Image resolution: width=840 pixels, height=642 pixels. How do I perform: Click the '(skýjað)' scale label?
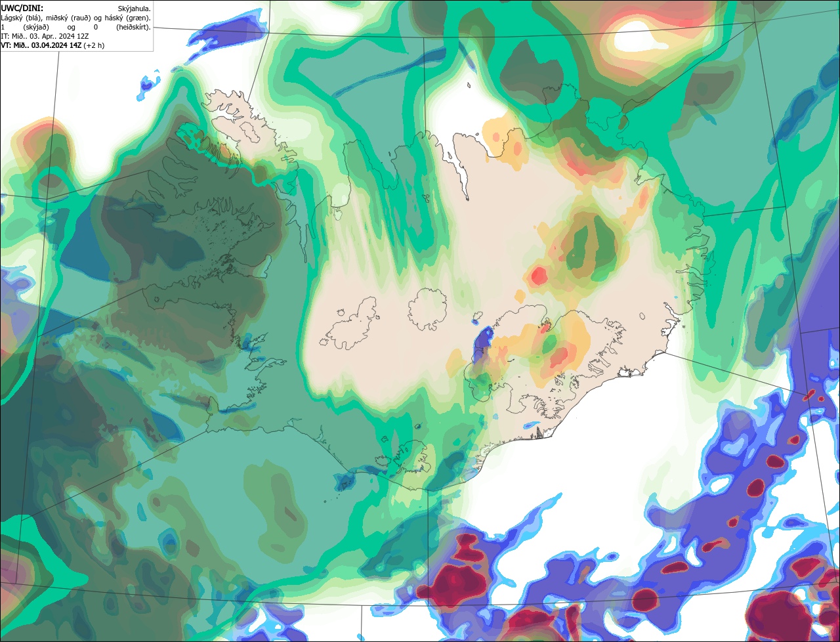[x=36, y=28]
